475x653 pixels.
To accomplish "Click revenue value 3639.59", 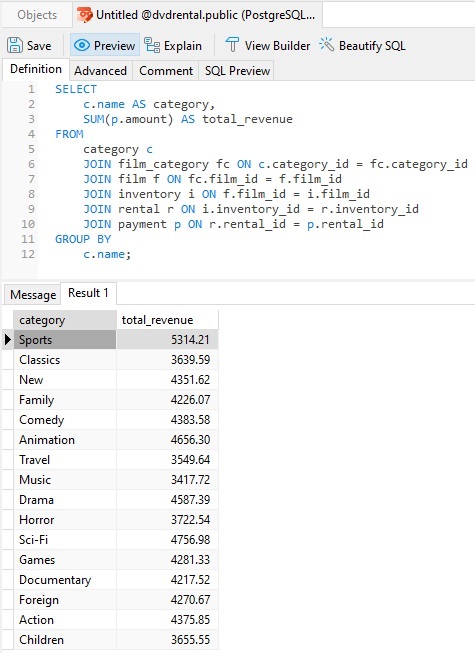I will 190,359.
